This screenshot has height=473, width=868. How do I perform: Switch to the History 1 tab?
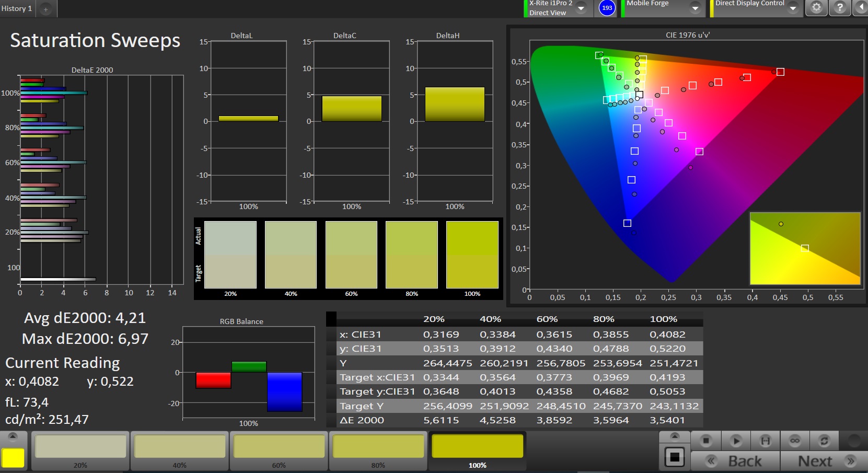[17, 8]
